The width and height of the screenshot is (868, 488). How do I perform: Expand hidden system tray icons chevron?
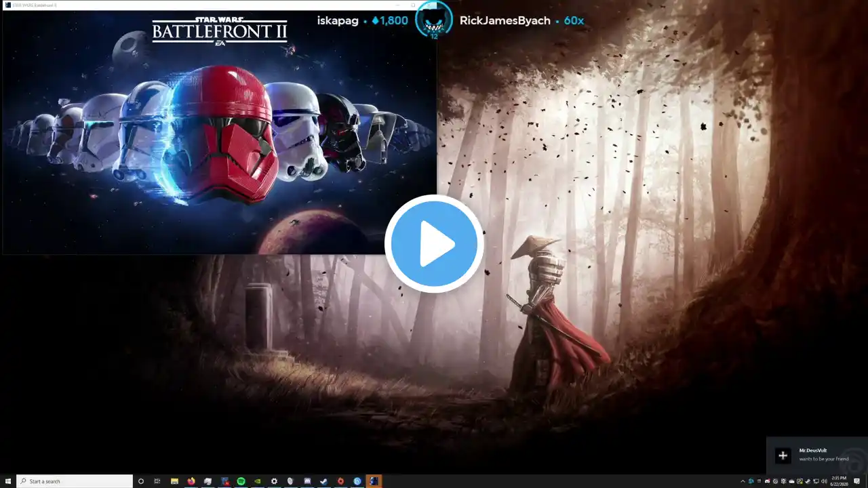pyautogui.click(x=743, y=481)
